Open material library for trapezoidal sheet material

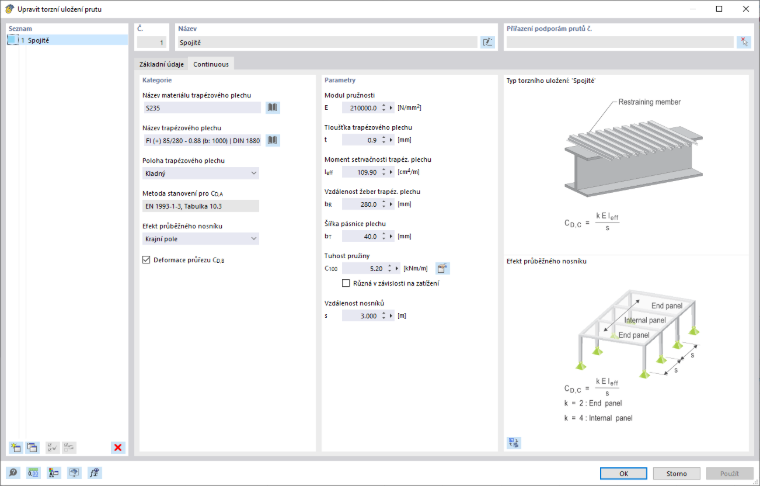tap(272, 108)
